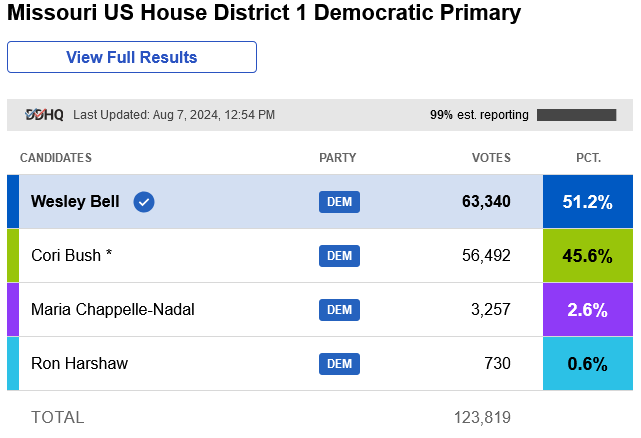Image resolution: width=641 pixels, height=438 pixels.
Task: Click the DDHQ logo icon
Action: coord(44,115)
